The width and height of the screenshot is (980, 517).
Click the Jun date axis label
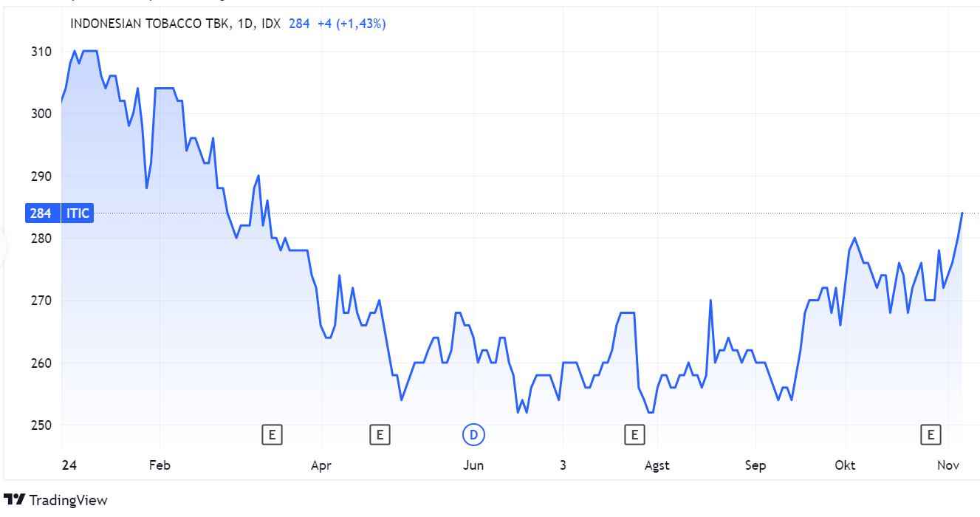pos(473,465)
